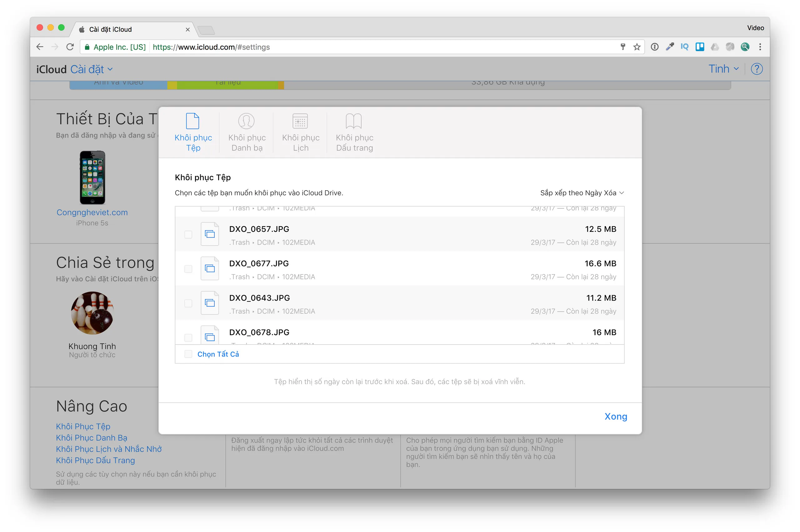The image size is (800, 532).
Task: Click the 16.6 MB size value
Action: [x=600, y=263]
